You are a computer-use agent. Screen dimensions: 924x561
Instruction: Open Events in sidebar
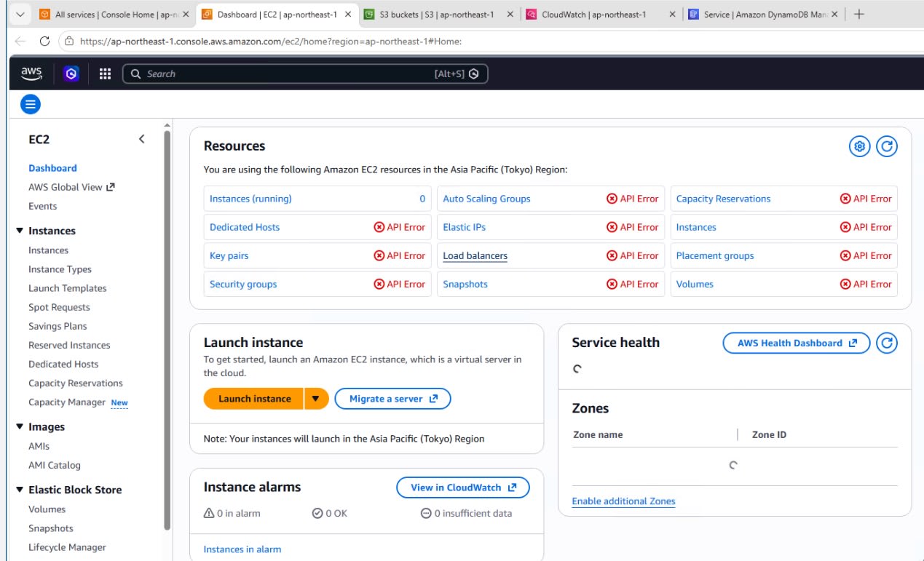[x=42, y=206]
